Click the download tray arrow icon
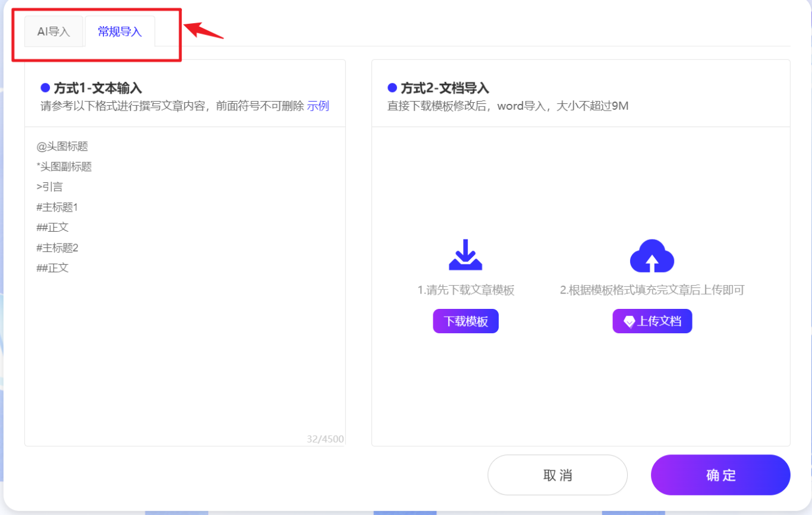 pyautogui.click(x=465, y=255)
